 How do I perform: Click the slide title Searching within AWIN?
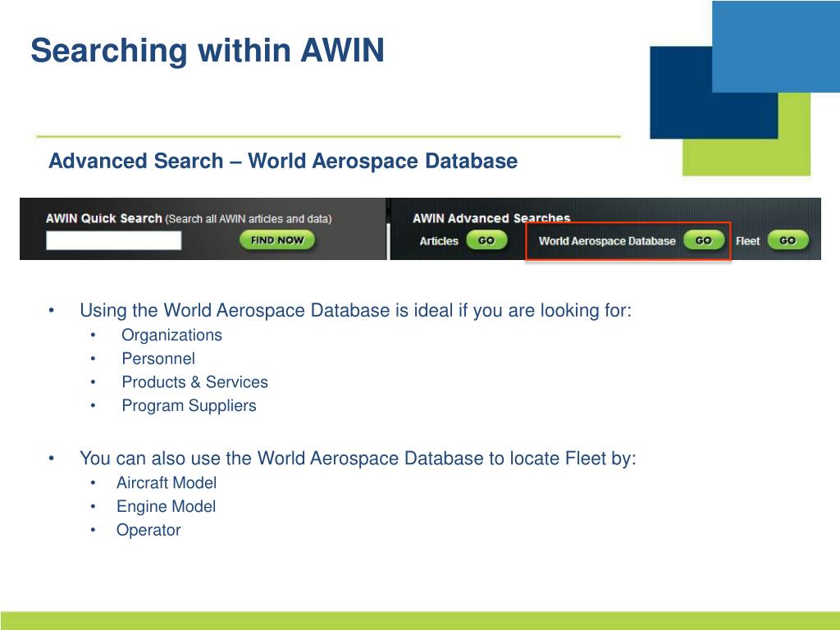(x=208, y=50)
